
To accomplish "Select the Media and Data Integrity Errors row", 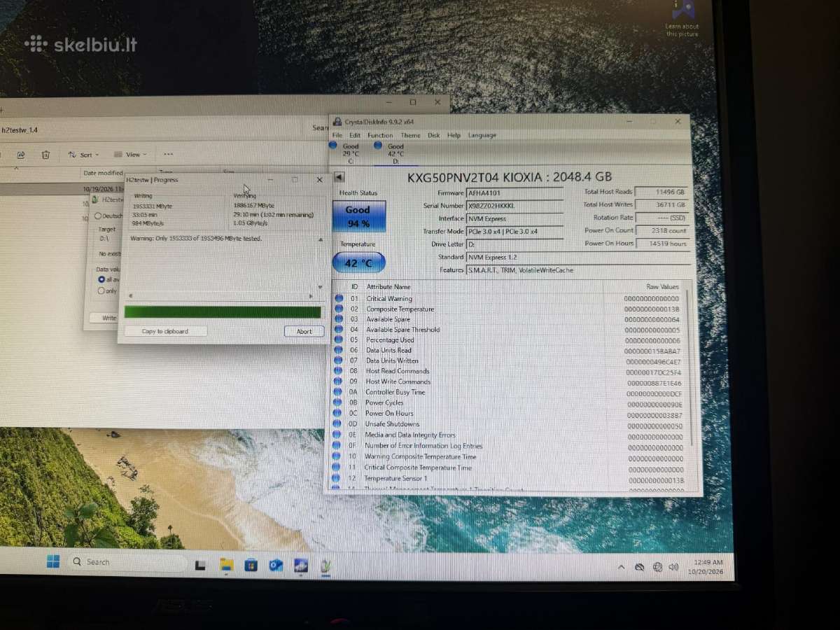I will tap(509, 435).
